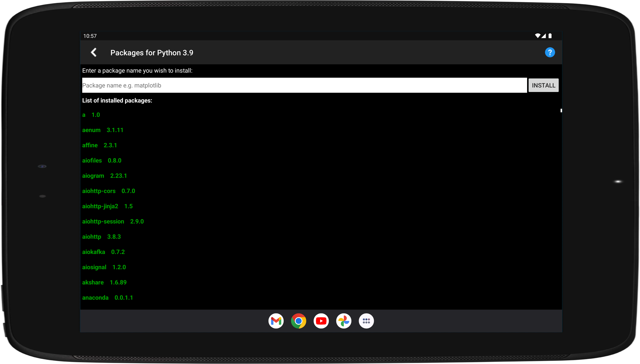
Task: Select the aiosignal 1.2.0 package
Action: [x=104, y=267]
